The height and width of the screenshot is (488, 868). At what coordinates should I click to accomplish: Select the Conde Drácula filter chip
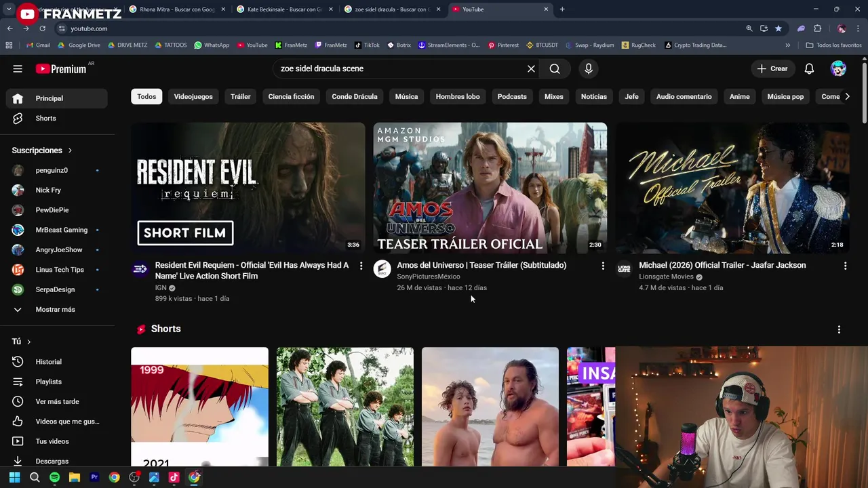355,96
